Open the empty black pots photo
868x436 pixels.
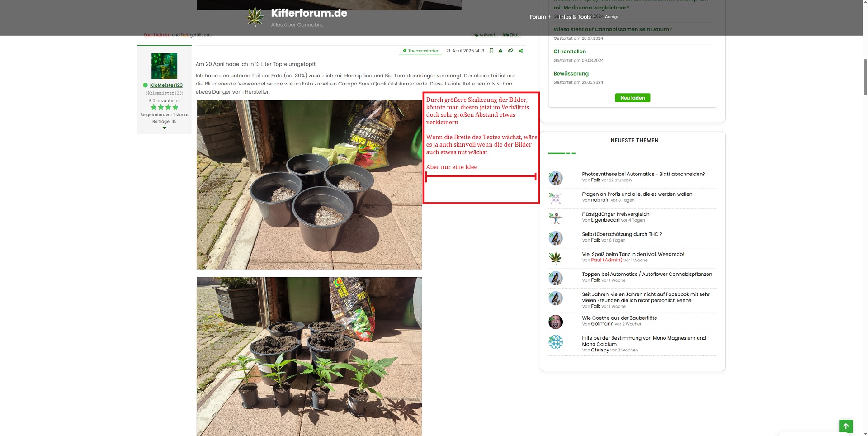pos(309,185)
